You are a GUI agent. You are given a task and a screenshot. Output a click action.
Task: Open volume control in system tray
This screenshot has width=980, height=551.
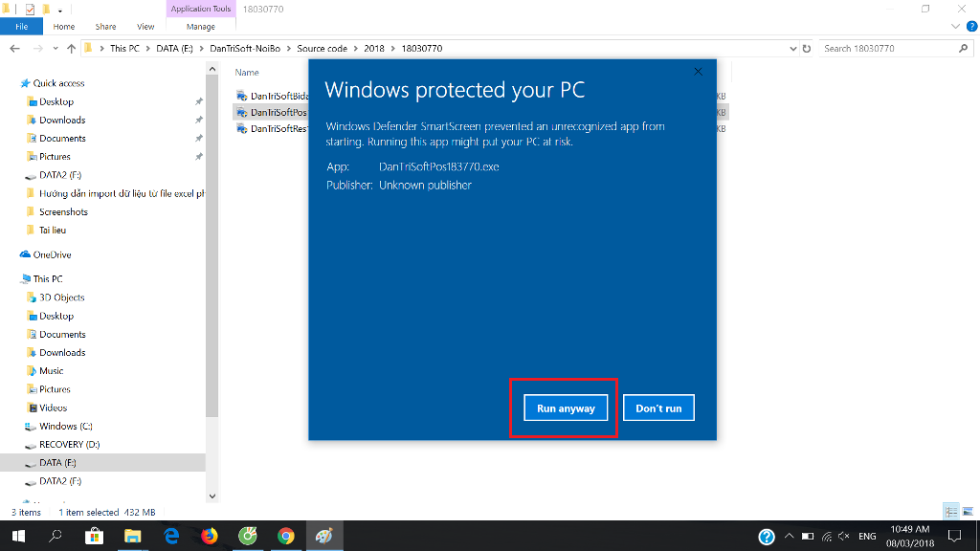tap(844, 536)
